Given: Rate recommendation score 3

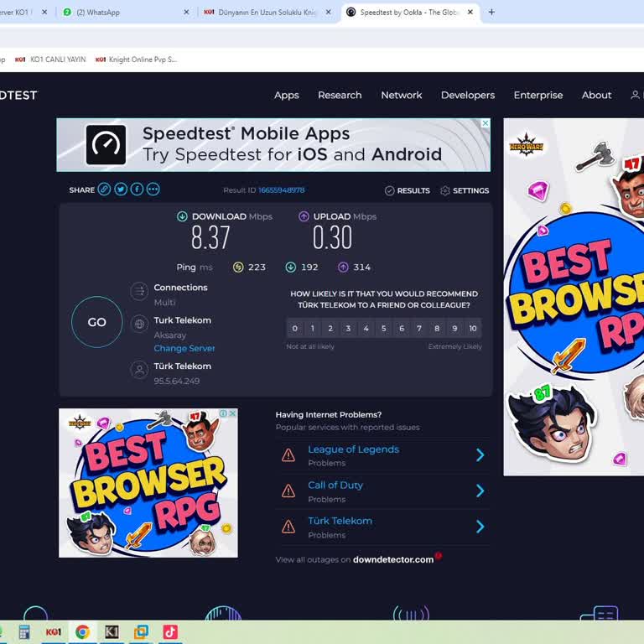Looking at the screenshot, I should (x=348, y=328).
